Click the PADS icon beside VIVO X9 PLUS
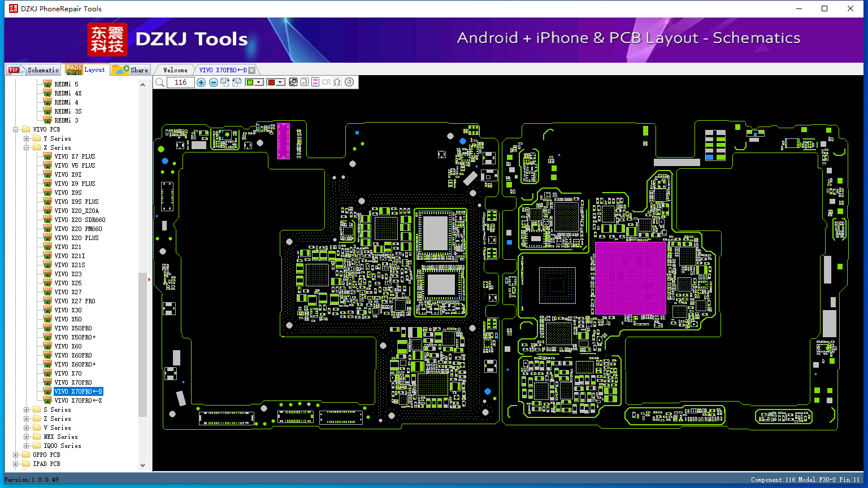This screenshot has width=868, height=488. (x=47, y=184)
